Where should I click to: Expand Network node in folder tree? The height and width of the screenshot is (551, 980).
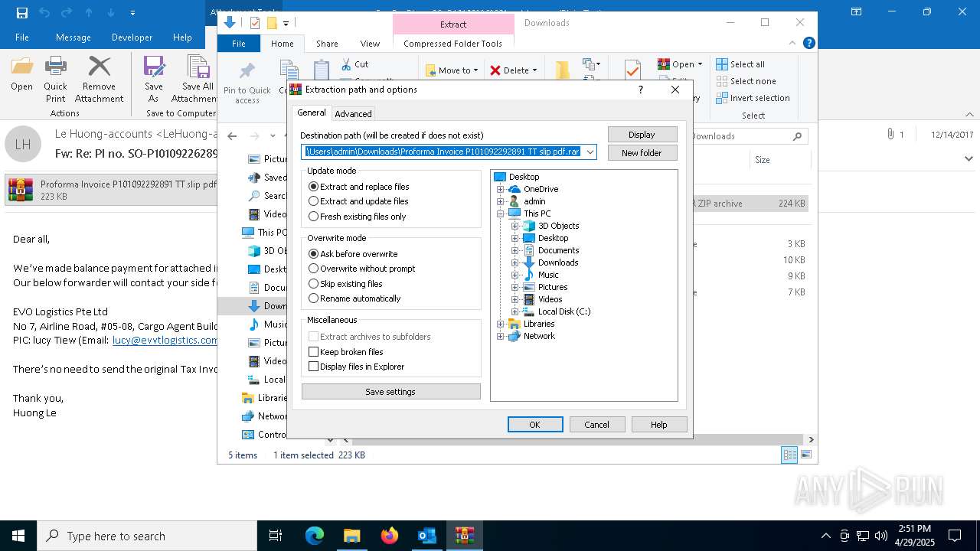pos(501,336)
